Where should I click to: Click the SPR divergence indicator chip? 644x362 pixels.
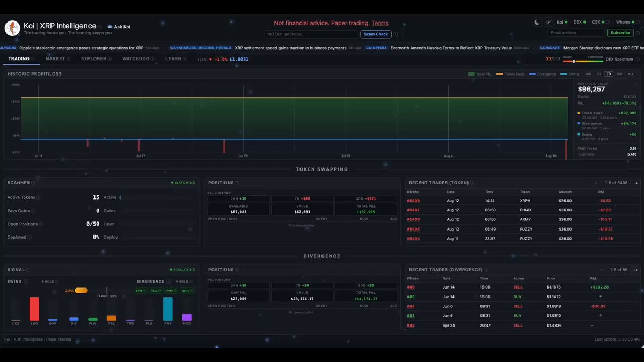[140, 291]
